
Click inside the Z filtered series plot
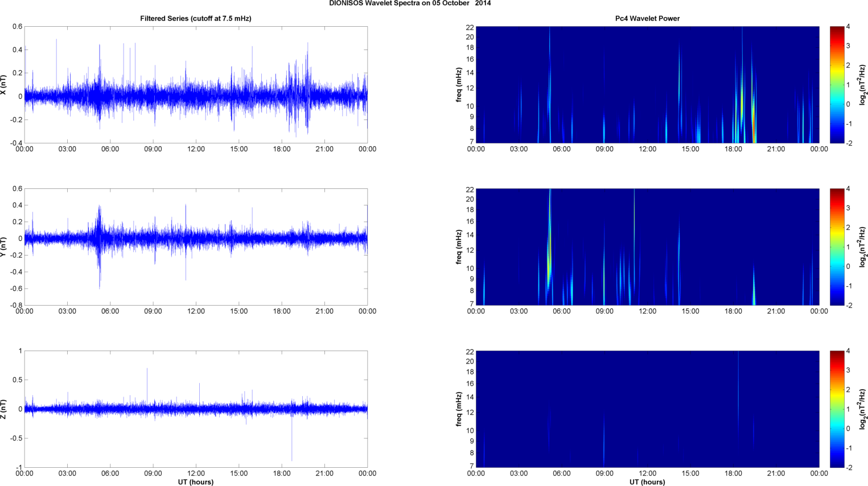[196, 409]
